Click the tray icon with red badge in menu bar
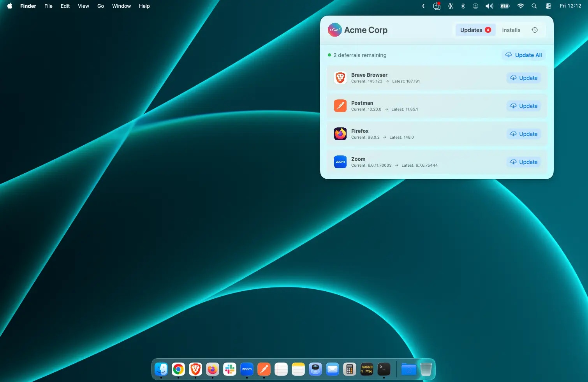588x382 pixels. tap(437, 6)
